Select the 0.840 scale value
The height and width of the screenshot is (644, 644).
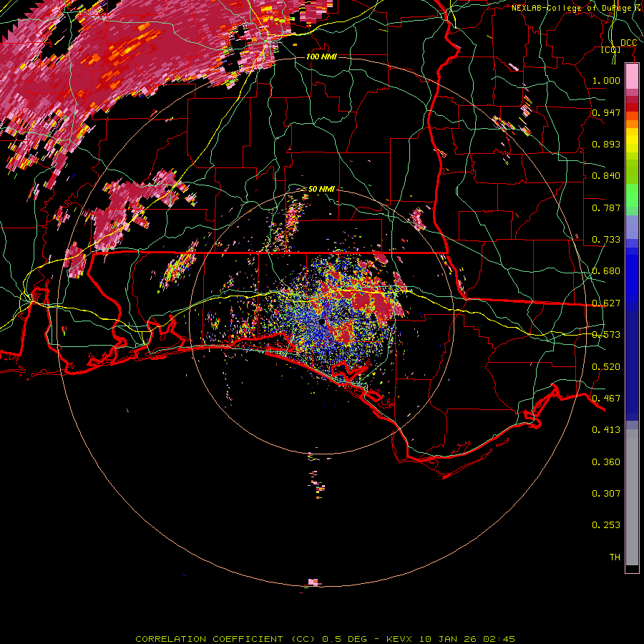coord(606,176)
